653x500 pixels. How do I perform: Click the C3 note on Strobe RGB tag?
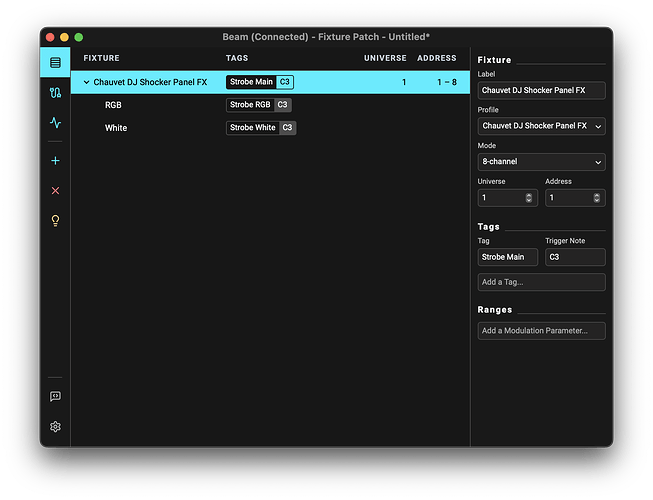283,105
